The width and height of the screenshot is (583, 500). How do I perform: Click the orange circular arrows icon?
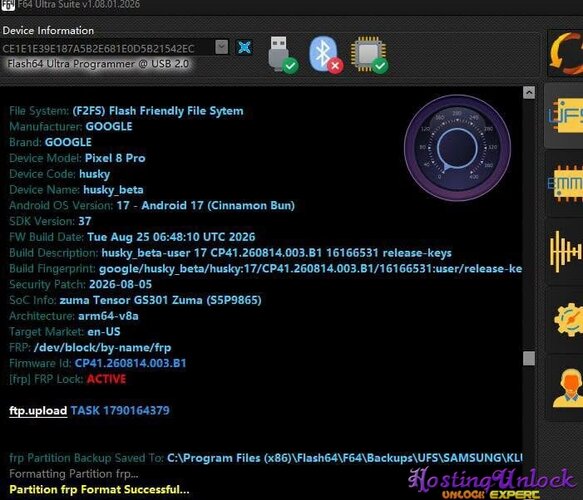(x=566, y=53)
